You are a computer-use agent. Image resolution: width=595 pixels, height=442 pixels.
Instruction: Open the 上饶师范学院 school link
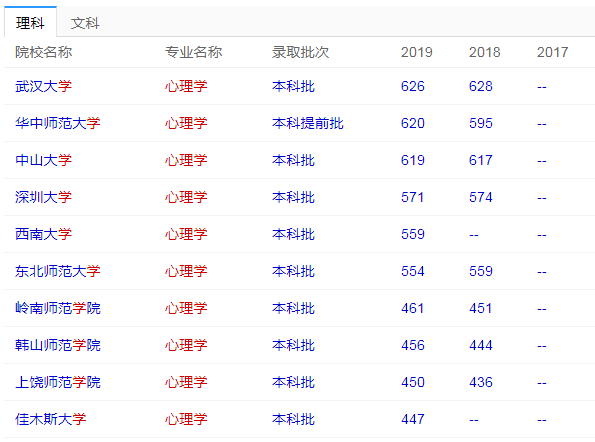click(58, 382)
